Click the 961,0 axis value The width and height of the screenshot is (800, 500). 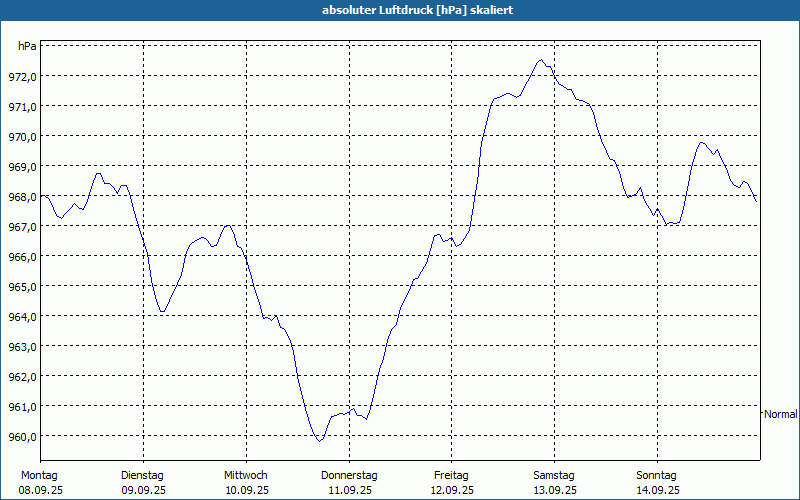tap(24, 407)
